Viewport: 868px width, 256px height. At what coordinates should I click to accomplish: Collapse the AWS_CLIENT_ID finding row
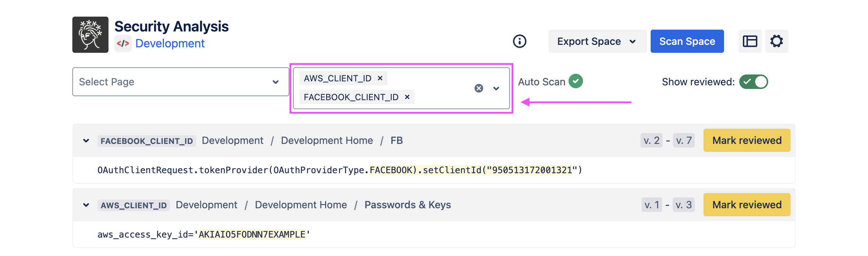click(86, 205)
